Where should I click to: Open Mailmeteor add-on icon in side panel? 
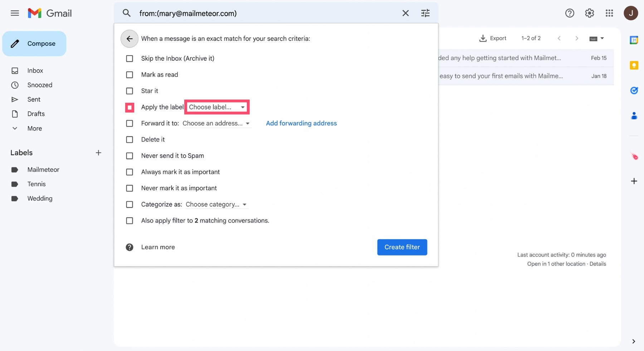click(634, 156)
